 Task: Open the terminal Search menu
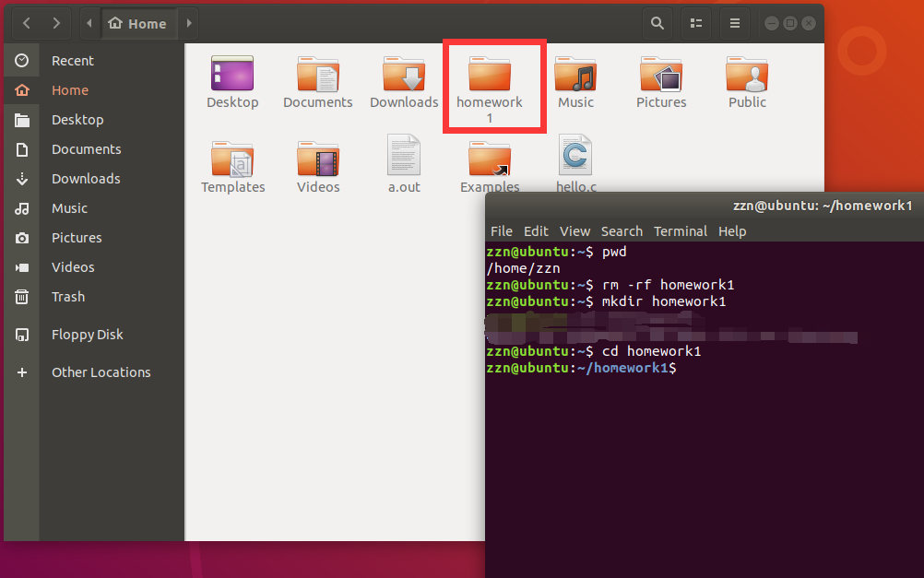(x=622, y=231)
